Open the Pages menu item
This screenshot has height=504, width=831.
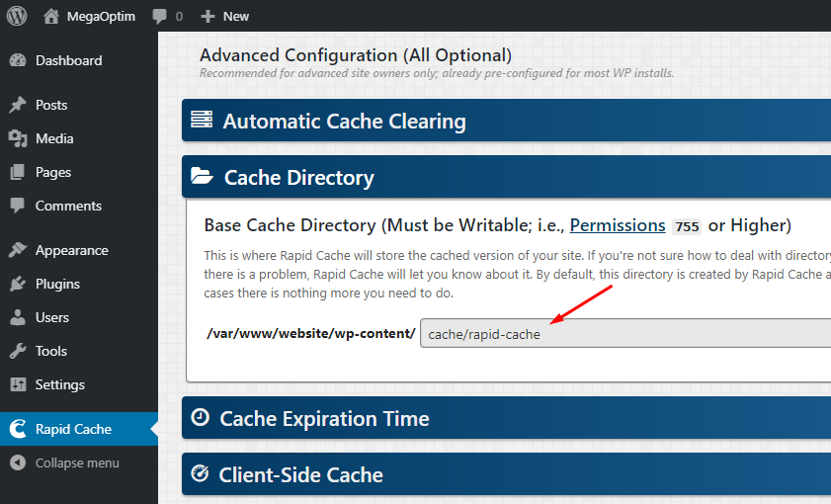coord(79,172)
